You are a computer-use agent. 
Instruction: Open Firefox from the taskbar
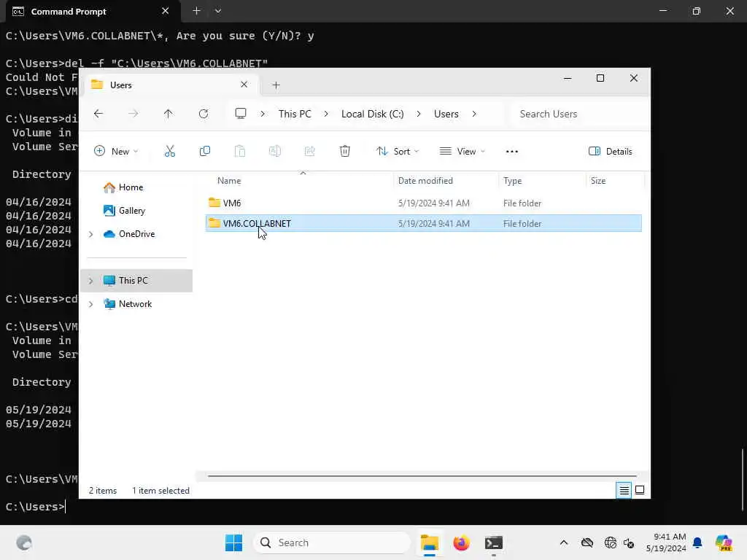(x=461, y=542)
